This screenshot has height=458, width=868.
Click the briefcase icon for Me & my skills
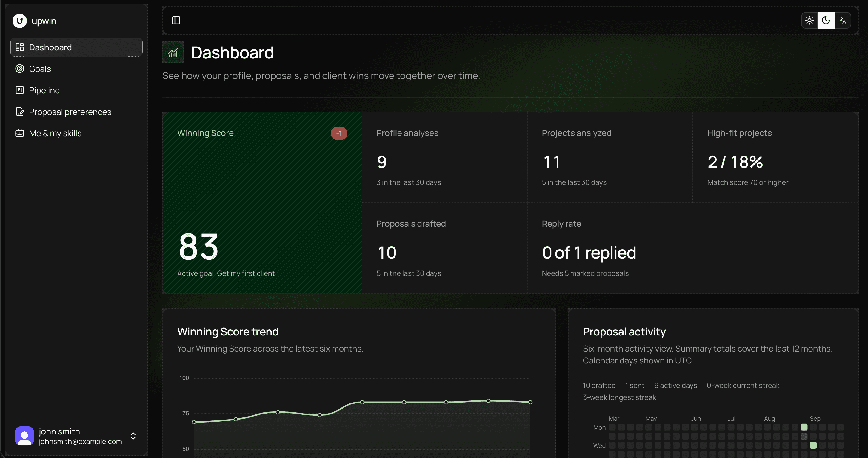(x=20, y=133)
